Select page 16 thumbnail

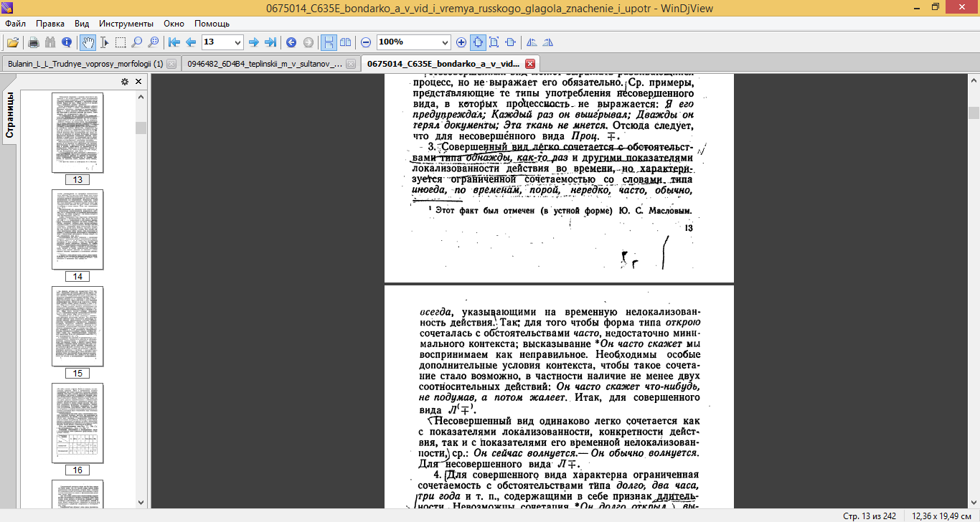coord(77,423)
